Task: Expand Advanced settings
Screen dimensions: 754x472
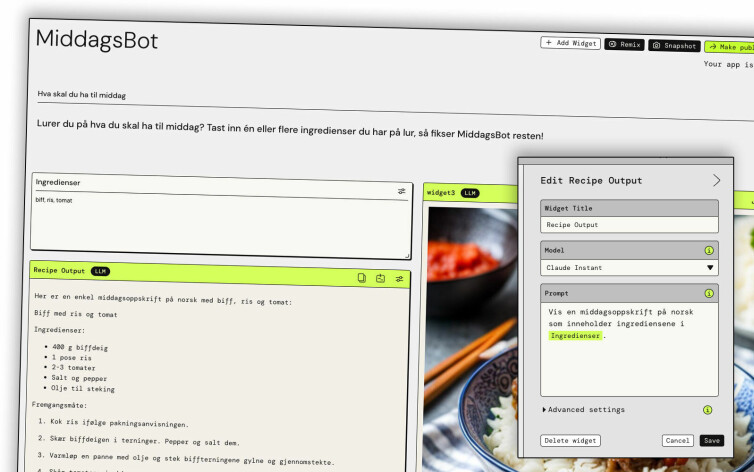Action: coord(583,410)
